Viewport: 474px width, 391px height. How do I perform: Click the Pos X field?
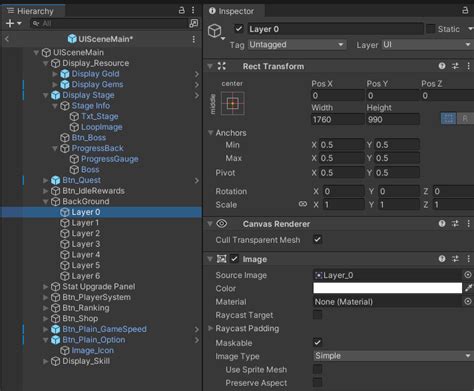tap(337, 96)
